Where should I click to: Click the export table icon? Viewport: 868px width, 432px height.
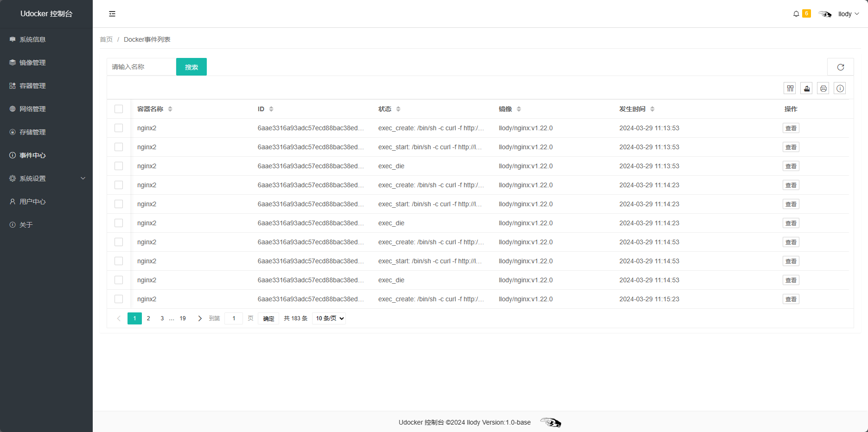(x=807, y=89)
